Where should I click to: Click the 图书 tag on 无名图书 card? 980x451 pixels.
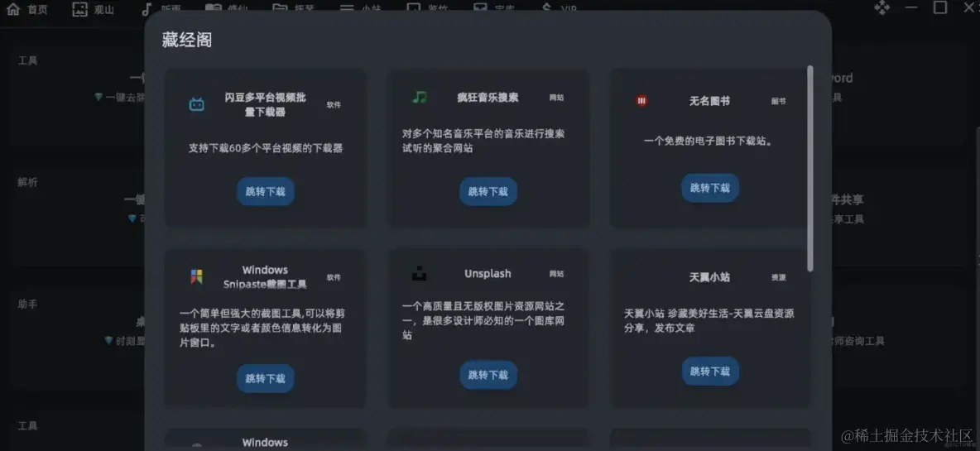[778, 101]
